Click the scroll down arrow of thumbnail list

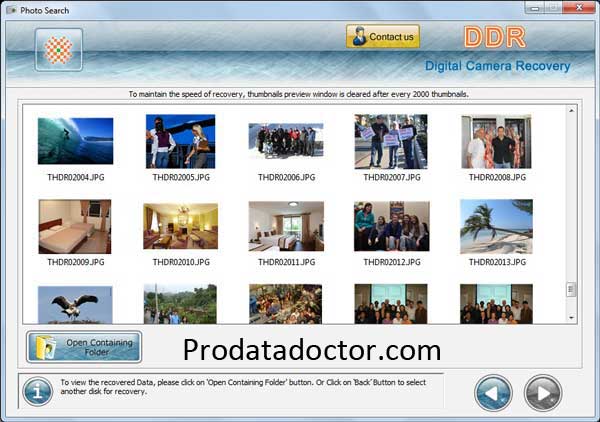point(571,318)
